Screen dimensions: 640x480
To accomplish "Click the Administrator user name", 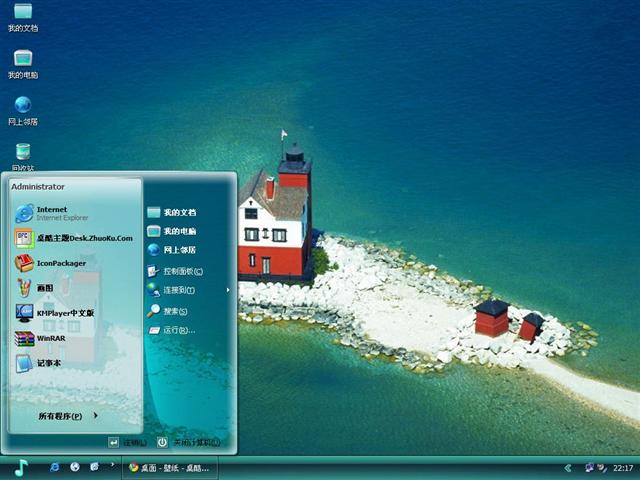I will [x=38, y=187].
